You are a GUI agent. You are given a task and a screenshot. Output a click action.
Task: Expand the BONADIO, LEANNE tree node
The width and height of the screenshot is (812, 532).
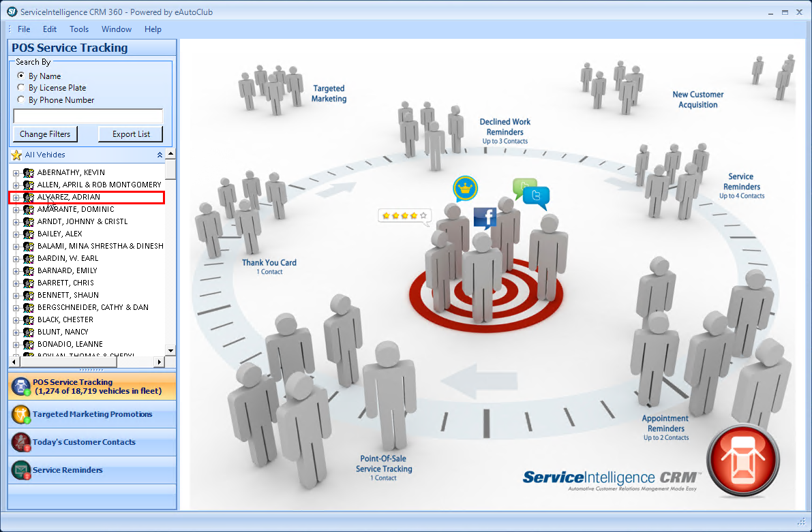click(16, 345)
